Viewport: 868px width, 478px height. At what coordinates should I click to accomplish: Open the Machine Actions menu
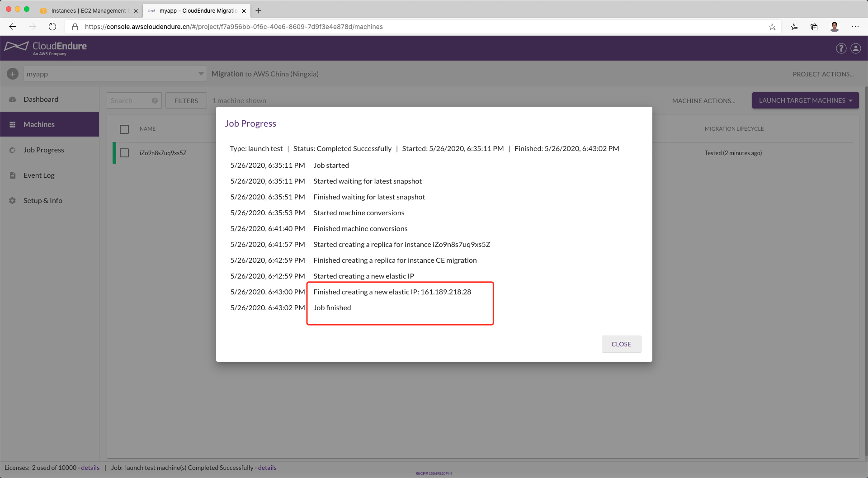tap(703, 100)
